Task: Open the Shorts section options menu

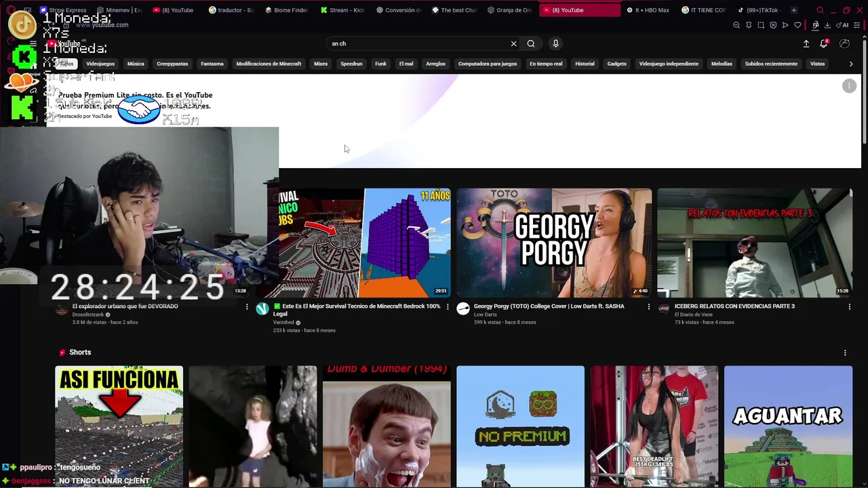Action: click(845, 352)
